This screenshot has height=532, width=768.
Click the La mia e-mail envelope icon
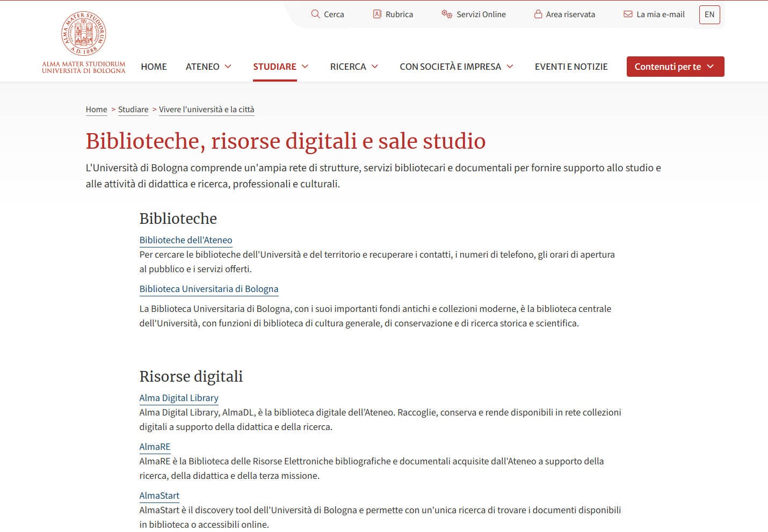click(x=628, y=14)
